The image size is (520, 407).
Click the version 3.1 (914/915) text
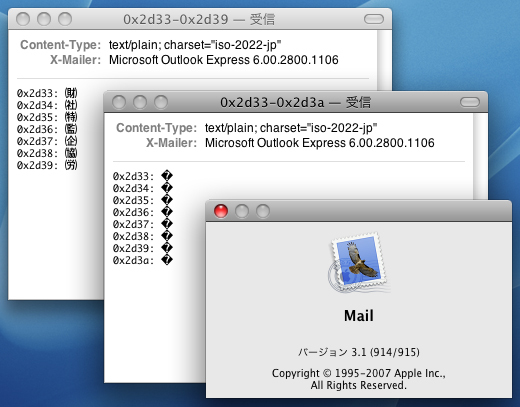359,352
